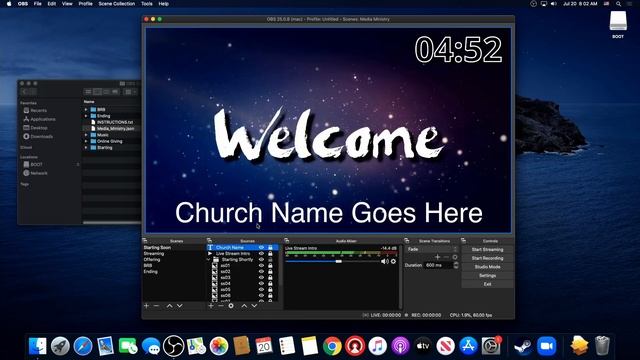Click the Duration 600 ms field
The image size is (640, 360).
[x=439, y=265]
